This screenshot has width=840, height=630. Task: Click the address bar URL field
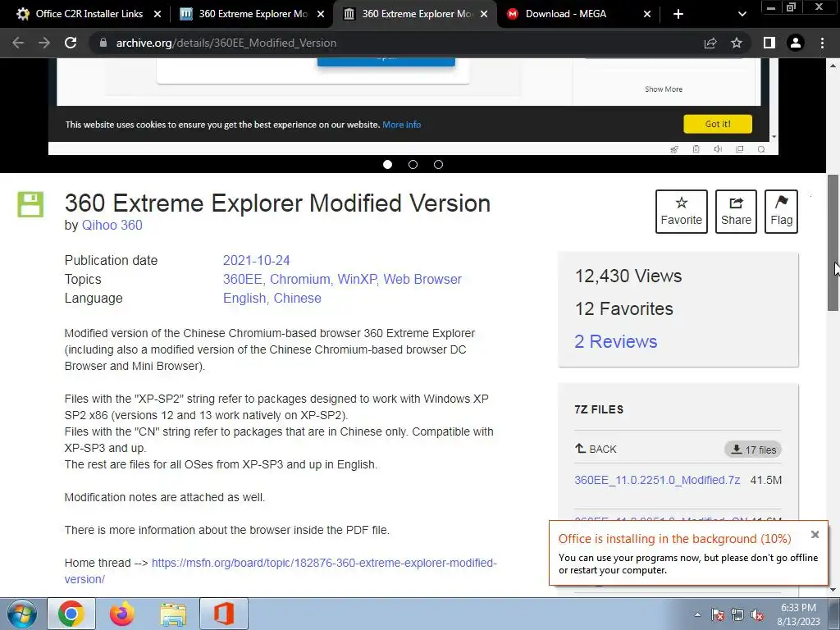pyautogui.click(x=396, y=43)
